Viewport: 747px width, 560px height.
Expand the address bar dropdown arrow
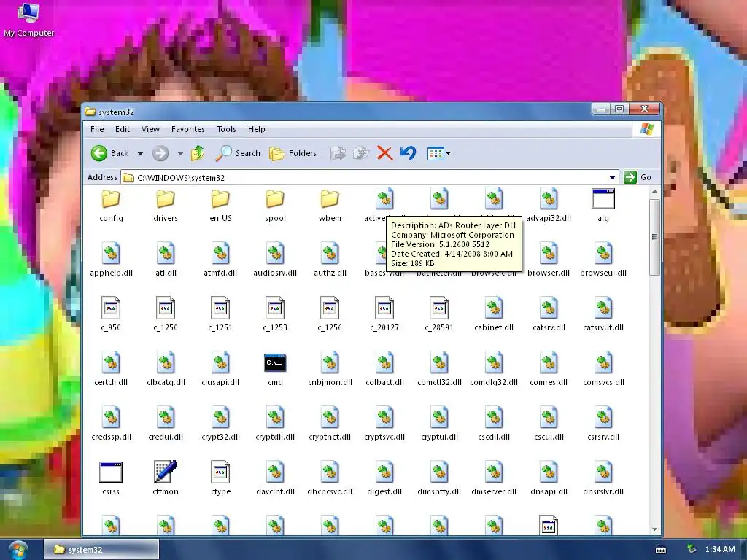pyautogui.click(x=612, y=178)
